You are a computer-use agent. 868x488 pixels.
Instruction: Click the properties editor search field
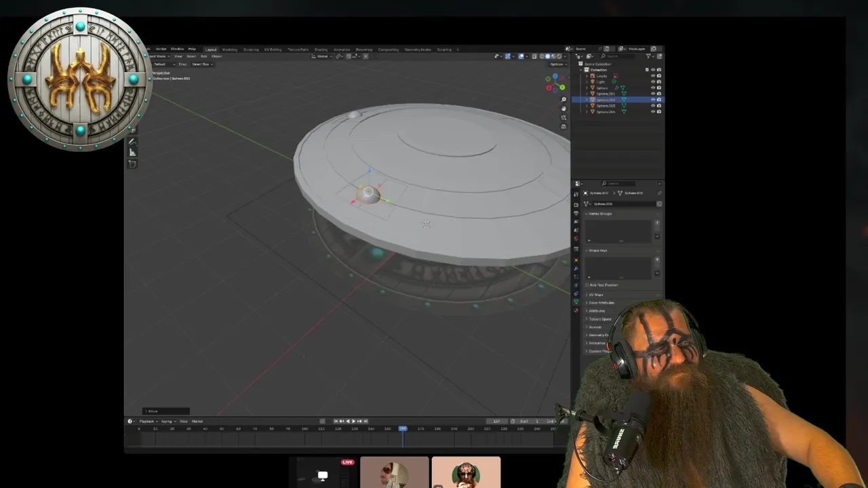coord(618,183)
